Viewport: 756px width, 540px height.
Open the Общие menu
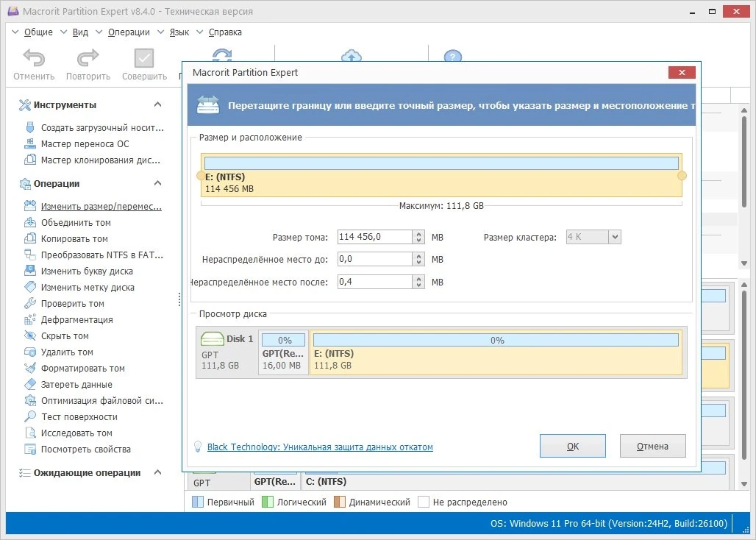coord(38,32)
